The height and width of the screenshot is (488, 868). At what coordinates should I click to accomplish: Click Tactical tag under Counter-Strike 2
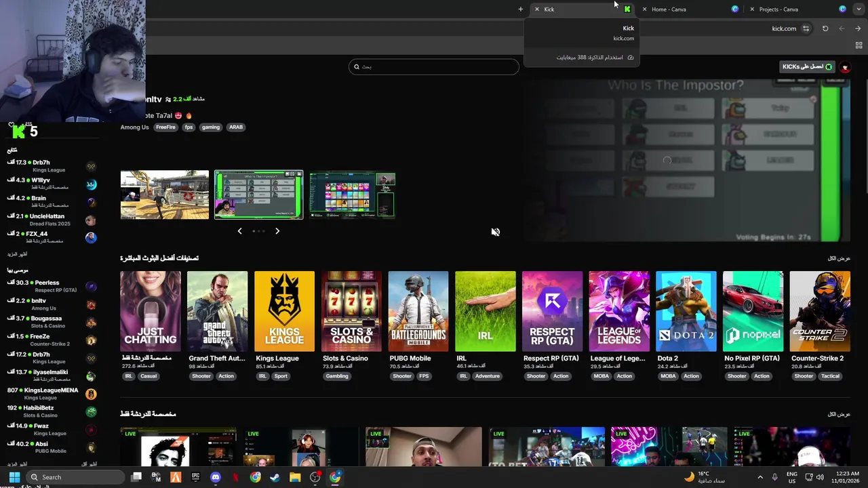pos(830,376)
